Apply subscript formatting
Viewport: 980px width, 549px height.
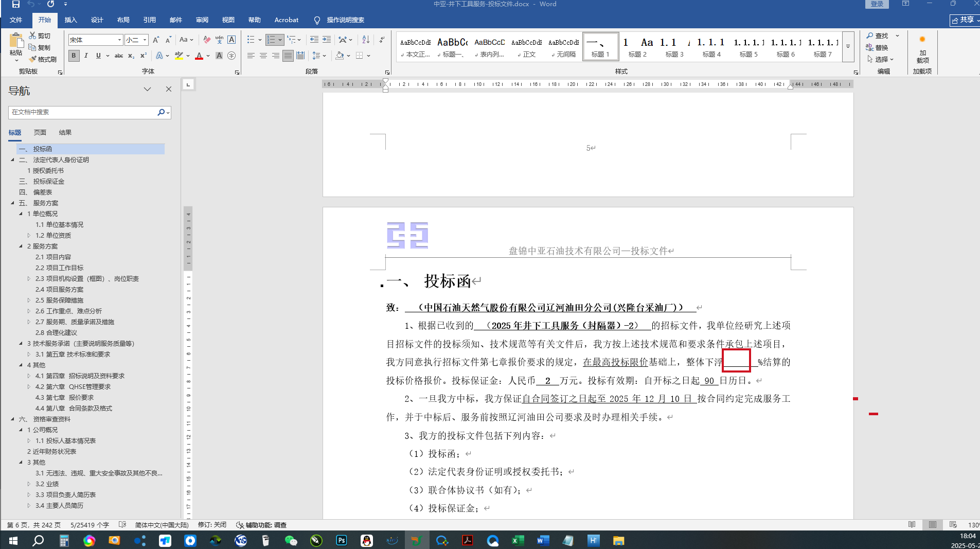pos(131,56)
